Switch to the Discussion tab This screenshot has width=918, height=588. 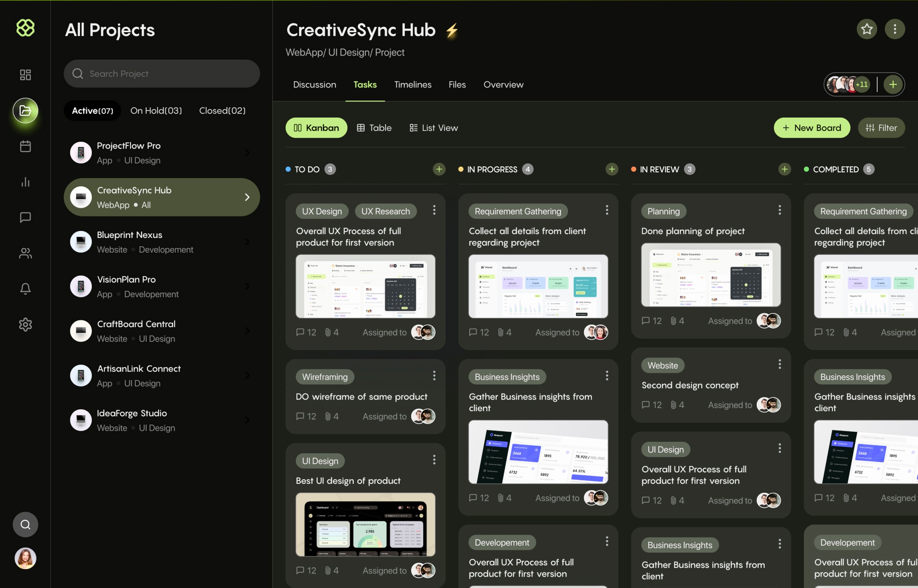[314, 84]
